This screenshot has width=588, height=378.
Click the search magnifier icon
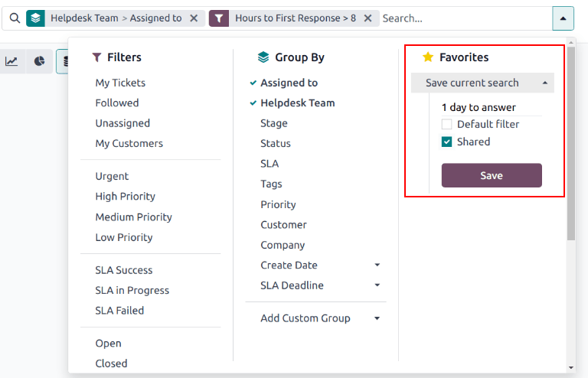click(15, 18)
